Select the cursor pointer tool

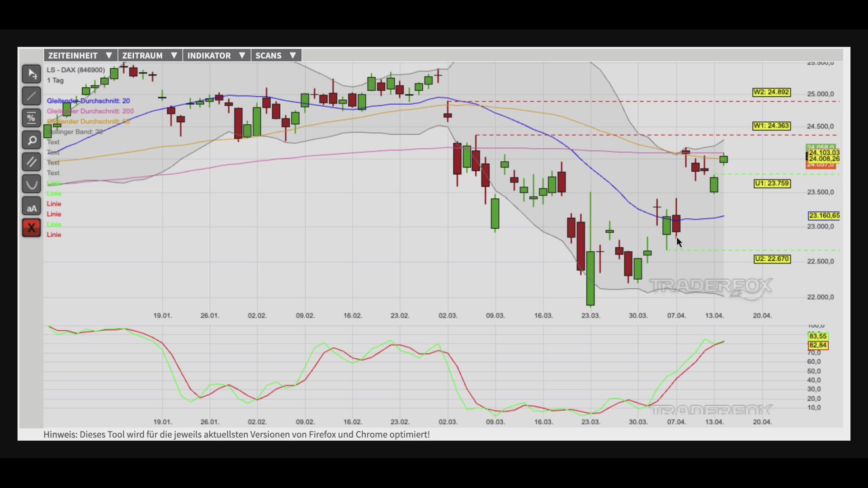point(31,74)
